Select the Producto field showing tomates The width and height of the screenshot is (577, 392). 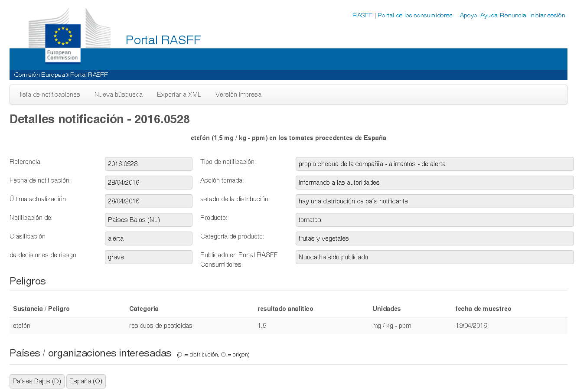click(434, 220)
